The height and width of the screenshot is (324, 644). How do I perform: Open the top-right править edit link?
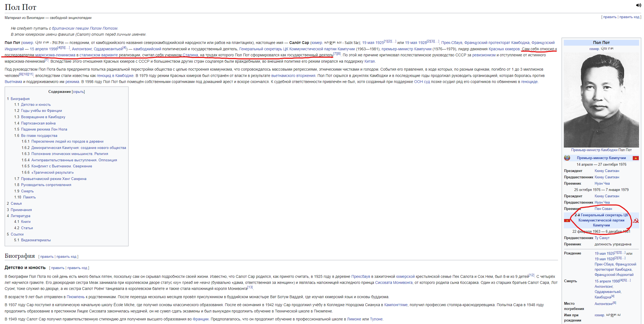click(x=610, y=17)
